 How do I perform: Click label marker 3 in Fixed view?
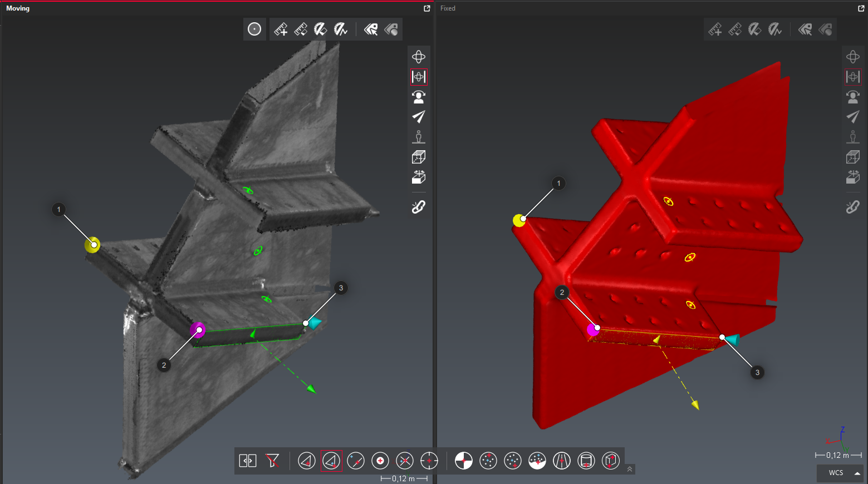pyautogui.click(x=757, y=372)
